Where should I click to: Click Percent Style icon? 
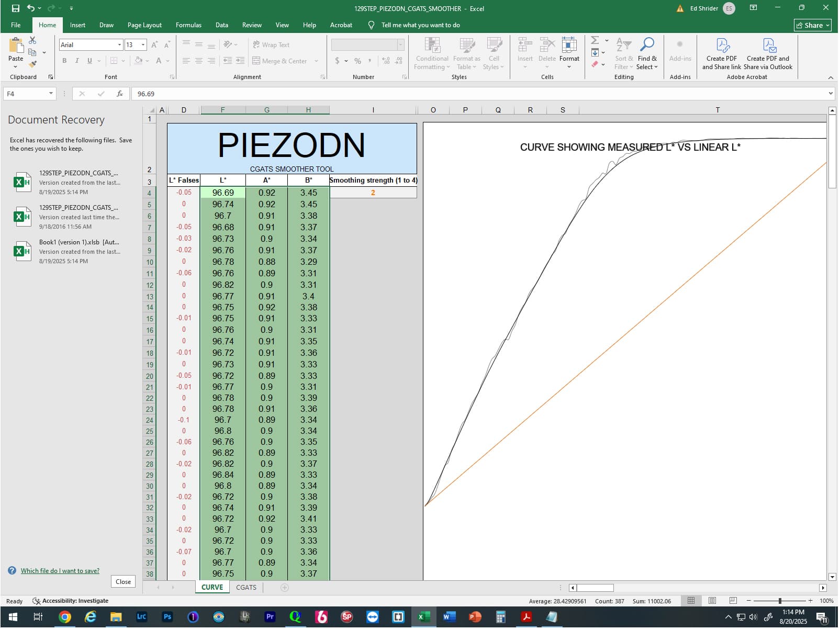(x=359, y=61)
